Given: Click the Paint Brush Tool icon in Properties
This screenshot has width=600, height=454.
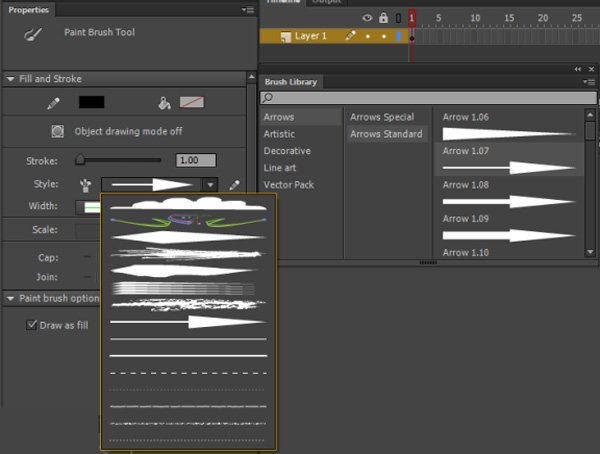Looking at the screenshot, I should click(33, 34).
